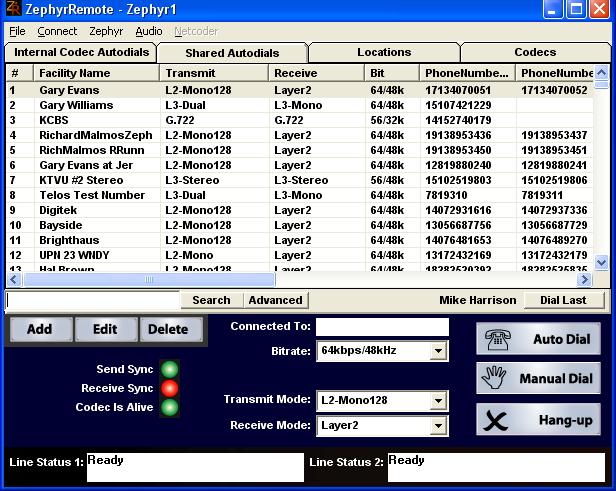Select the RichMalmos RRunn entry
This screenshot has width=616, height=491.
[299, 150]
